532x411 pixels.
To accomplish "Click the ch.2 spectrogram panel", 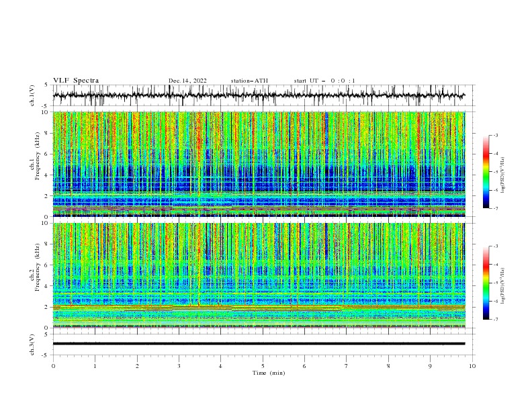I will point(259,275).
